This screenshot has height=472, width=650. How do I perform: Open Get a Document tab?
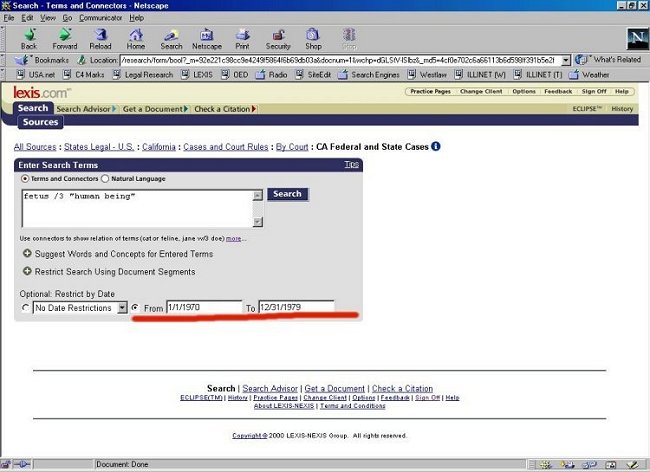click(x=155, y=109)
